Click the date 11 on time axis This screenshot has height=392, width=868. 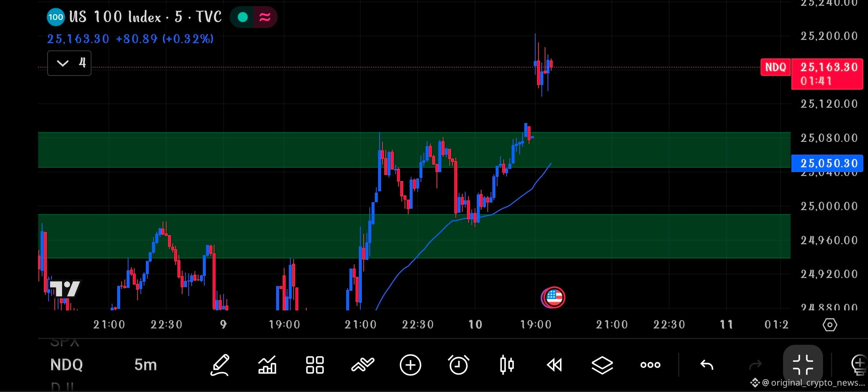[726, 324]
